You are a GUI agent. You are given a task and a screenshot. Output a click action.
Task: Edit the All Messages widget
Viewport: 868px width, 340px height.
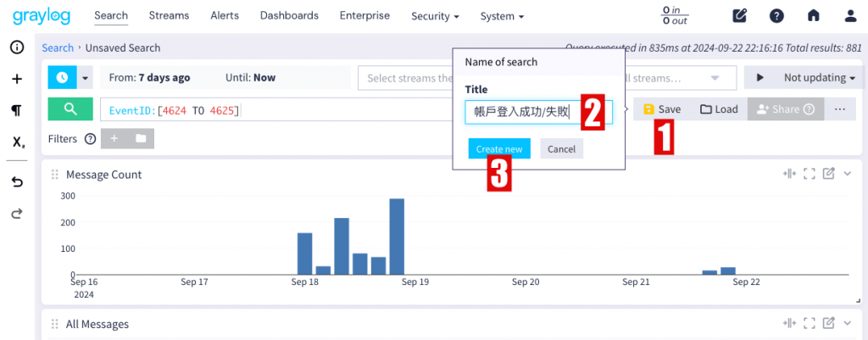(x=829, y=323)
